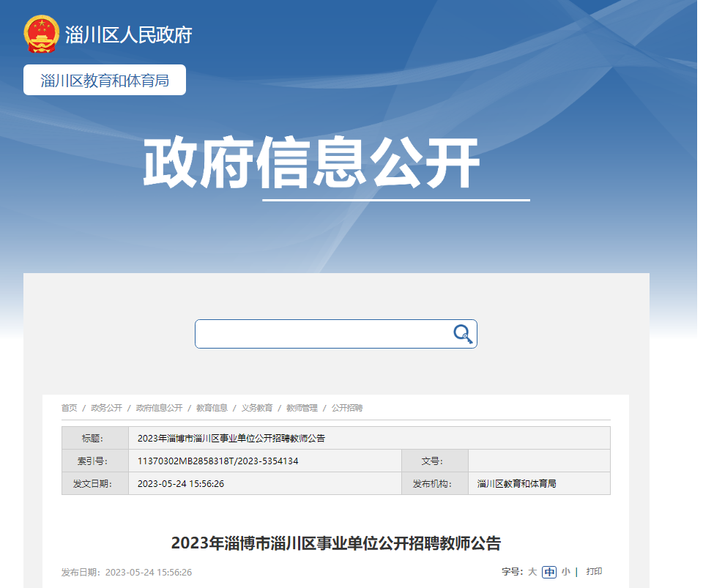
Task: Set font size to 小
Action: pos(566,572)
